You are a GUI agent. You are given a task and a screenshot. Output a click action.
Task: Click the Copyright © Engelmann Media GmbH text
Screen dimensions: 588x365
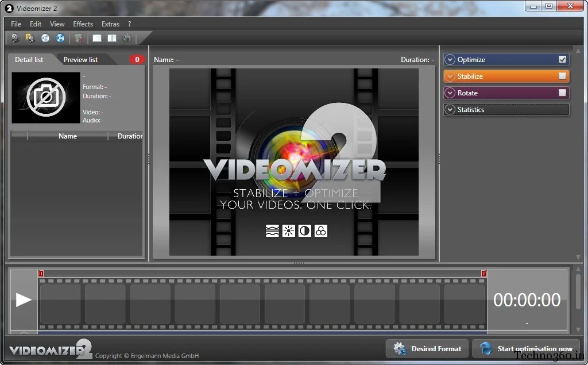click(147, 356)
